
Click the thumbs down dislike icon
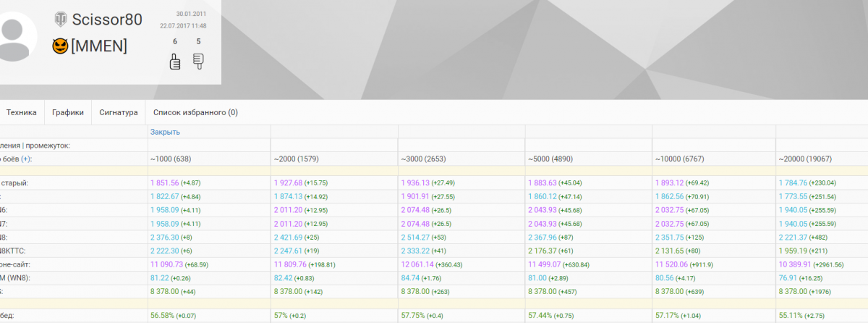(x=198, y=62)
